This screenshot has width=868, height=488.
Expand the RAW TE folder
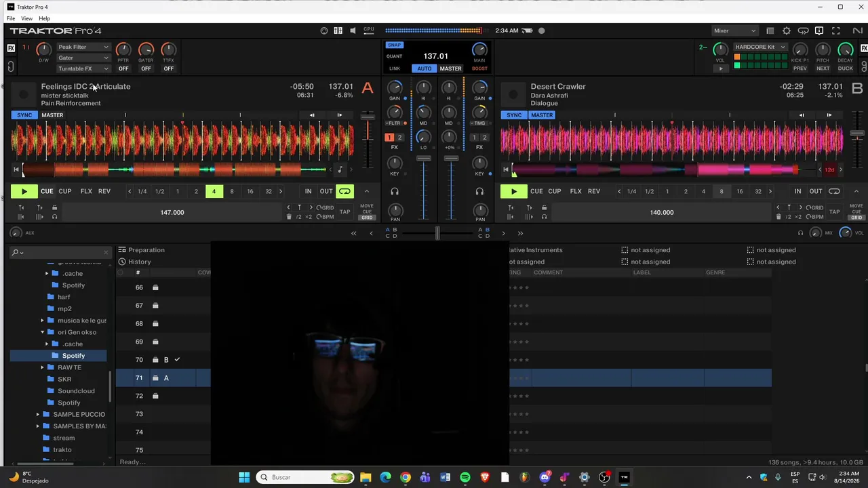point(42,367)
